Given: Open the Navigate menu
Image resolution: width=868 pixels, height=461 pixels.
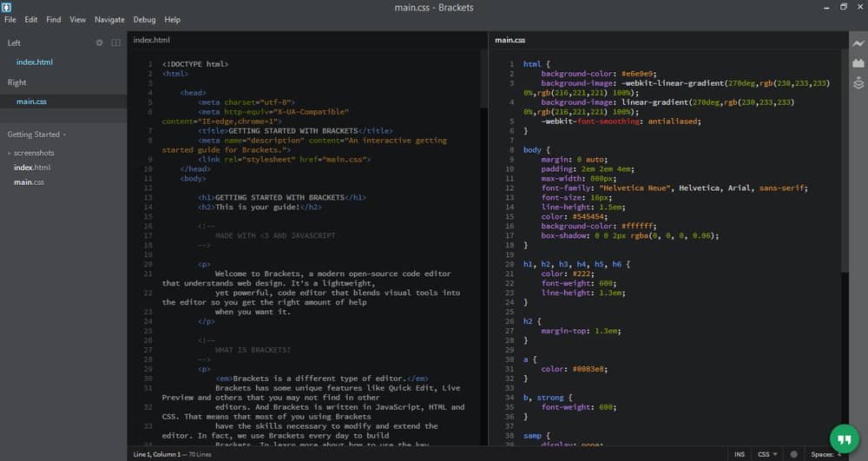Looking at the screenshot, I should click(109, 19).
